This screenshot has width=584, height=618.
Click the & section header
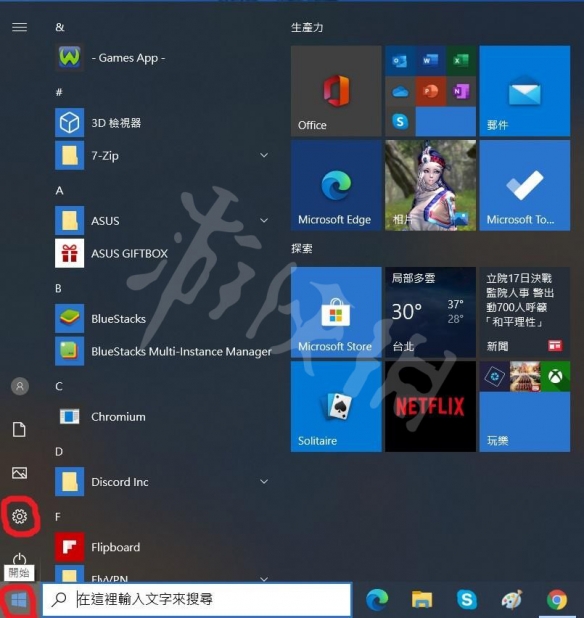pyautogui.click(x=60, y=27)
